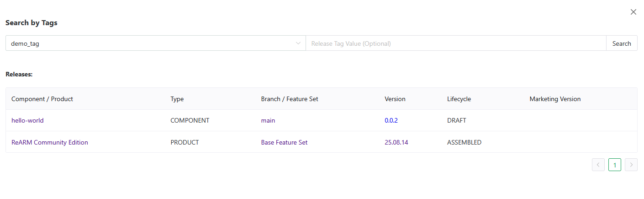
Task: Click the demo_tag tag selector field
Action: pyautogui.click(x=151, y=43)
